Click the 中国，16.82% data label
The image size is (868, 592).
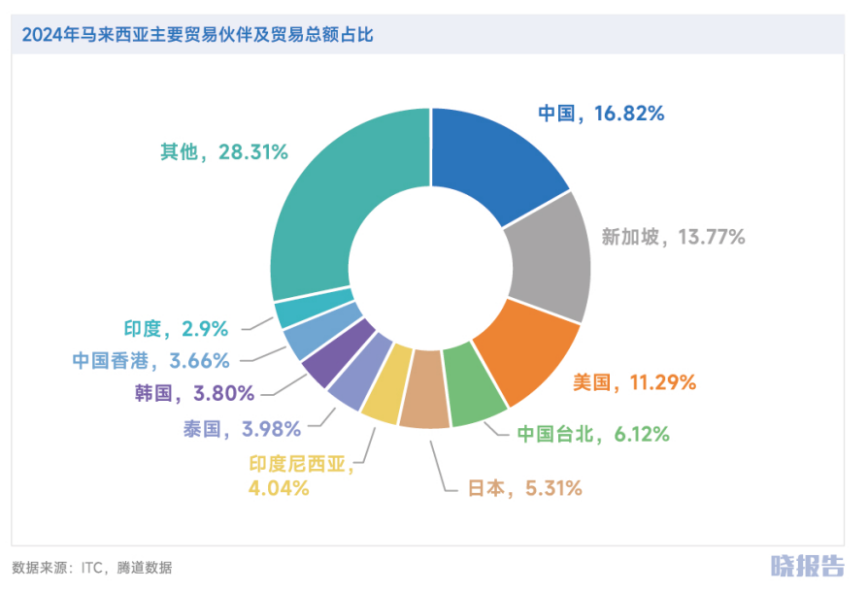point(602,114)
